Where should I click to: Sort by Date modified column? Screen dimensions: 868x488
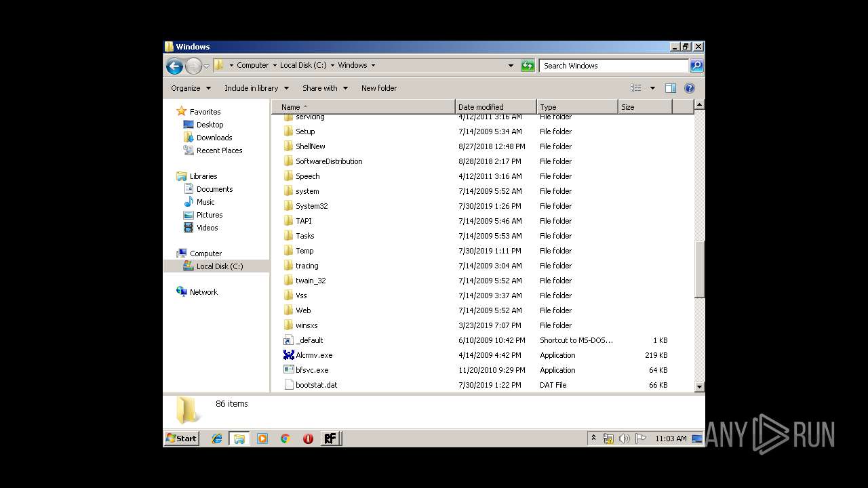(x=496, y=107)
